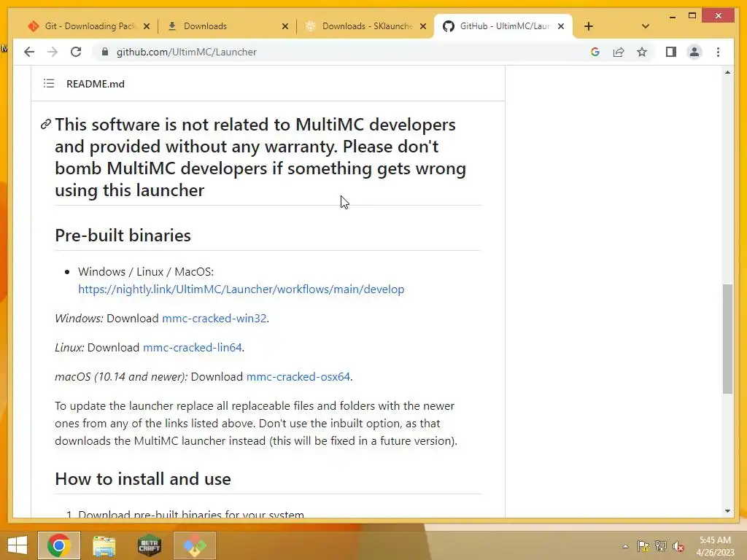Open the Betacraft launcher taskbar icon
Screen dimensions: 747x560
coord(149,545)
